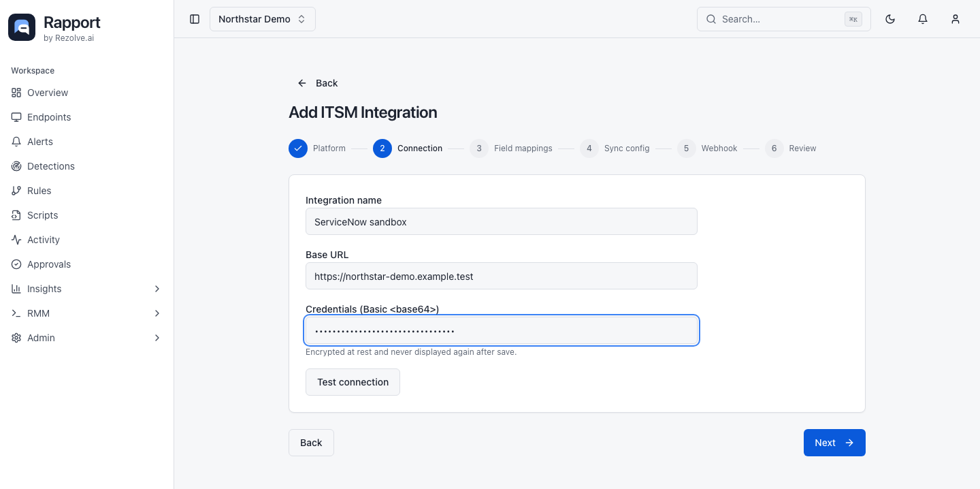Click the Back link with arrow
The height and width of the screenshot is (489, 980).
317,83
